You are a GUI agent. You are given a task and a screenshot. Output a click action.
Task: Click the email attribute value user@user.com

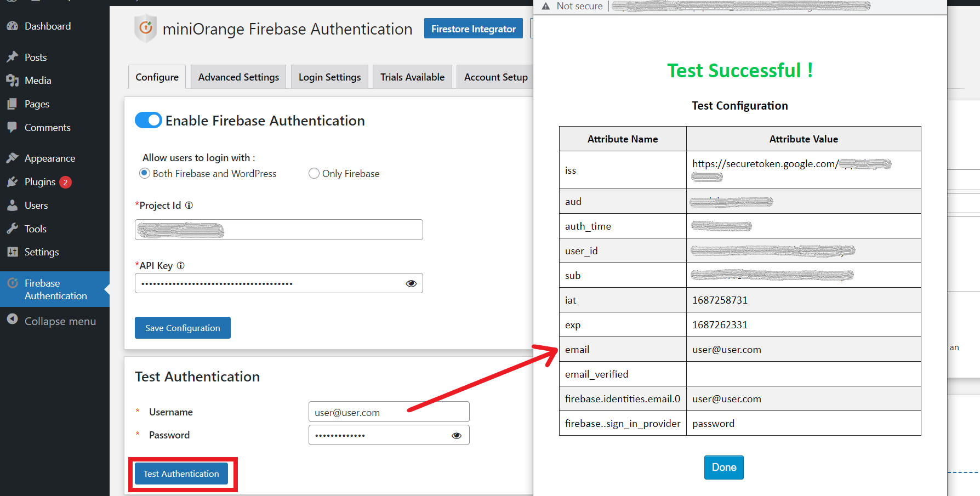point(727,350)
